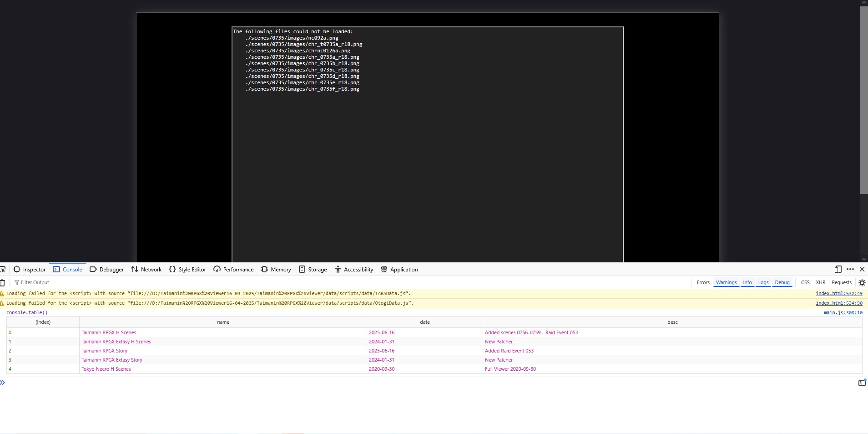Screen dimensions: 868x434
Task: Toggle the Requests filter
Action: coord(842,282)
